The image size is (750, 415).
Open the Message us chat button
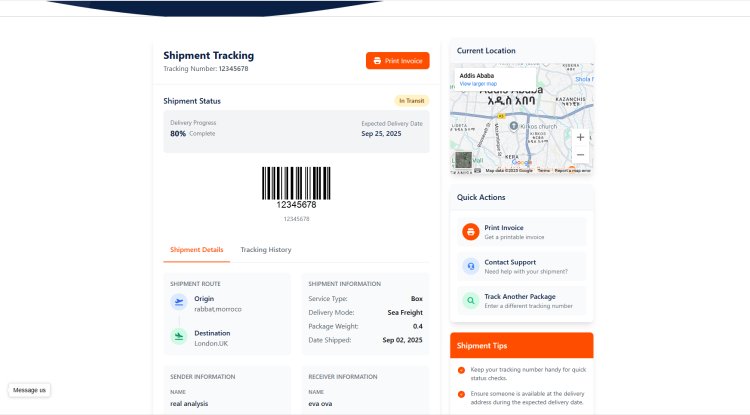tap(29, 390)
